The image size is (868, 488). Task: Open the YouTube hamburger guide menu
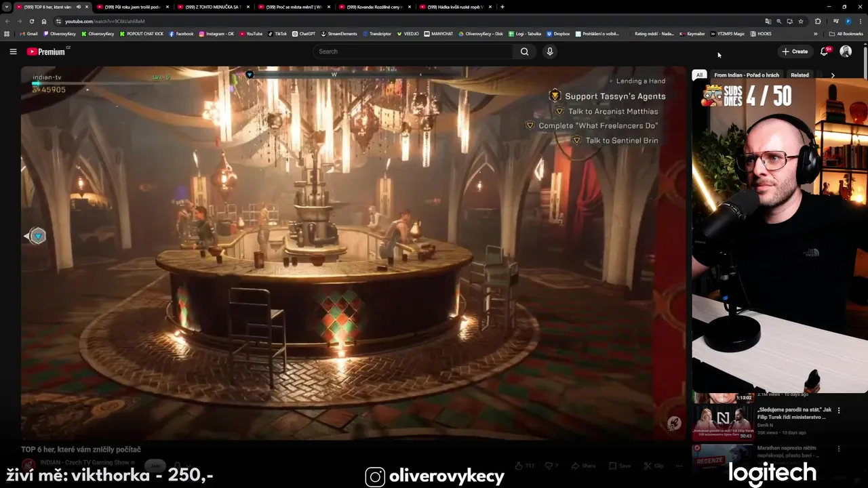click(x=13, y=52)
